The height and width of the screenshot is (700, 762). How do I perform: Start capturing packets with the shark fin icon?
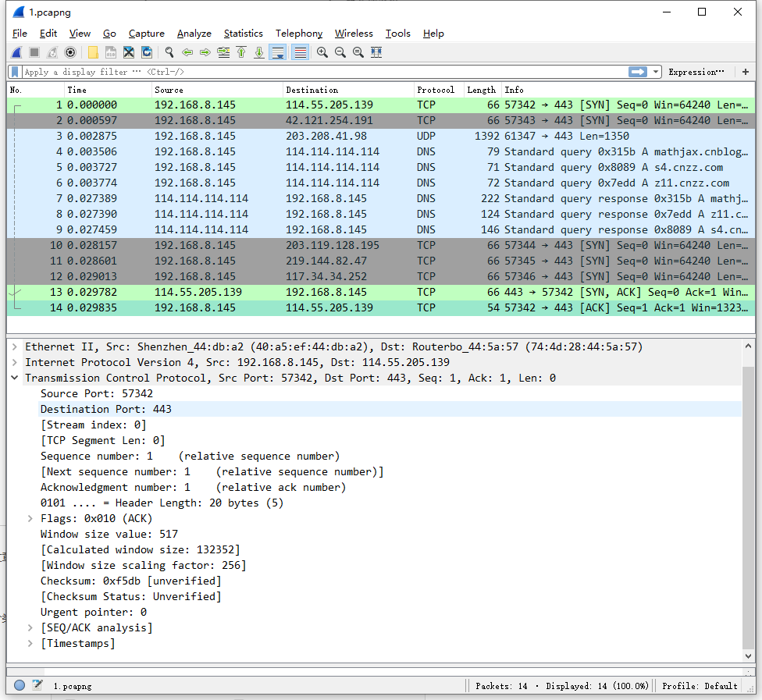pos(16,52)
